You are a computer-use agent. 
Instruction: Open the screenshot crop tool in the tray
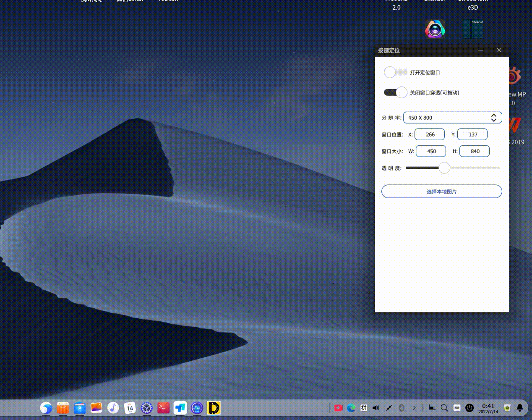pyautogui.click(x=431, y=407)
